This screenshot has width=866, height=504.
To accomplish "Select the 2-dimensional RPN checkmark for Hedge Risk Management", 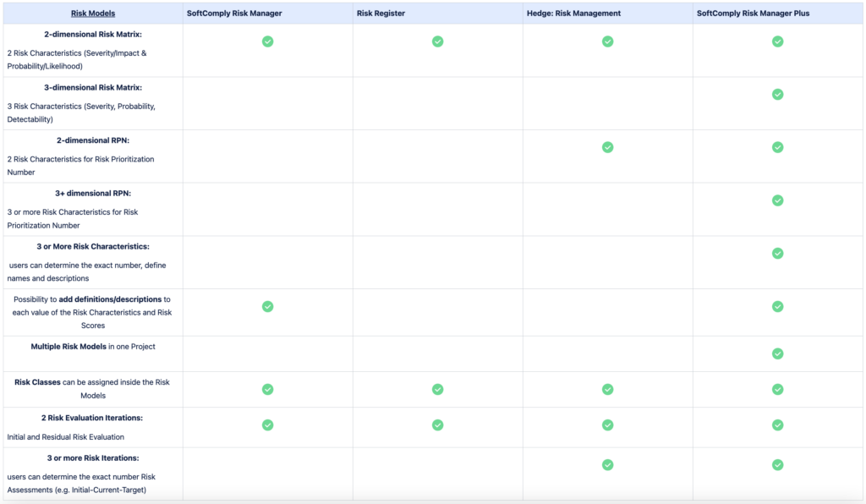I will (x=607, y=147).
